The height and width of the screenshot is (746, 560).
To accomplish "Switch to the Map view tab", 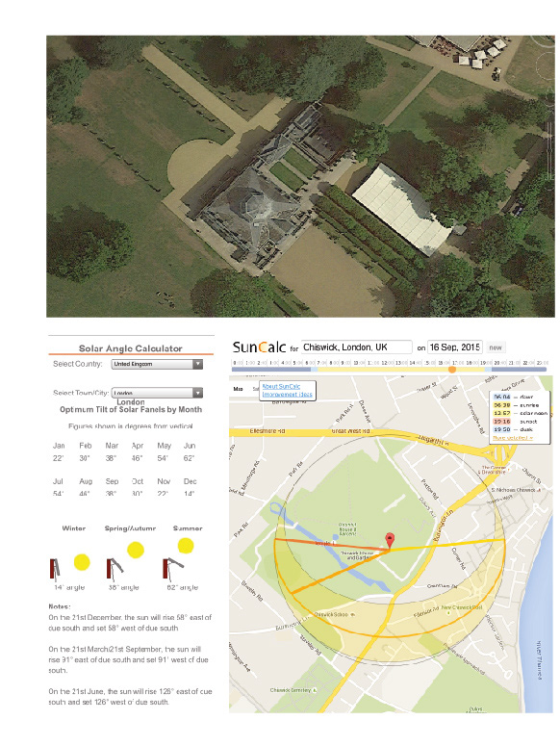I will click(x=239, y=389).
